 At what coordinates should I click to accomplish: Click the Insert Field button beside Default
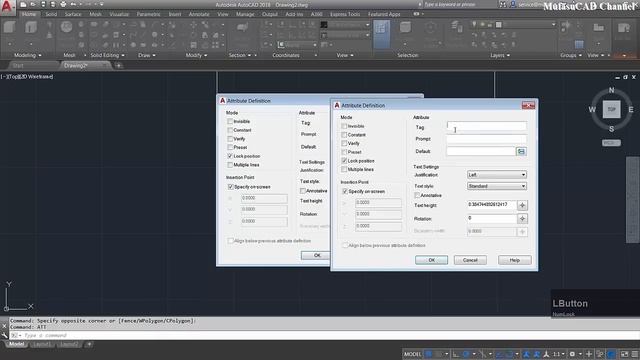(521, 151)
